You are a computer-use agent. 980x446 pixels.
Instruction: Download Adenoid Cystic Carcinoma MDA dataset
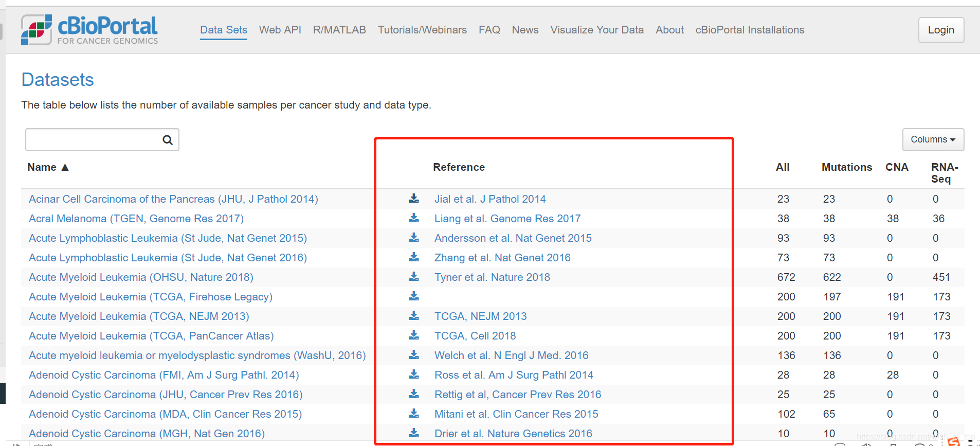(414, 414)
